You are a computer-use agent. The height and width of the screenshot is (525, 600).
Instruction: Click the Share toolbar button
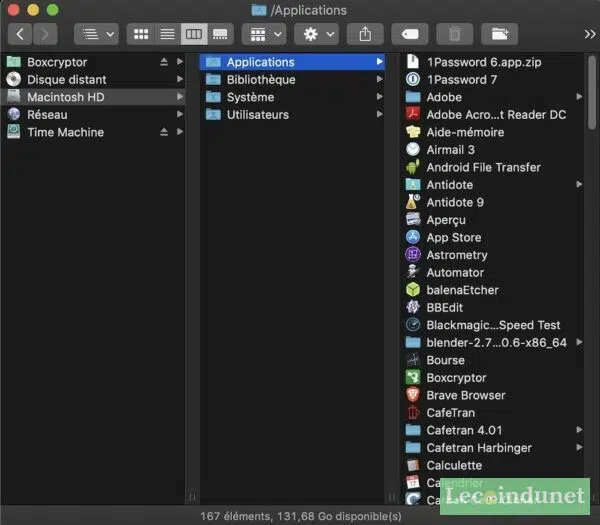[365, 34]
